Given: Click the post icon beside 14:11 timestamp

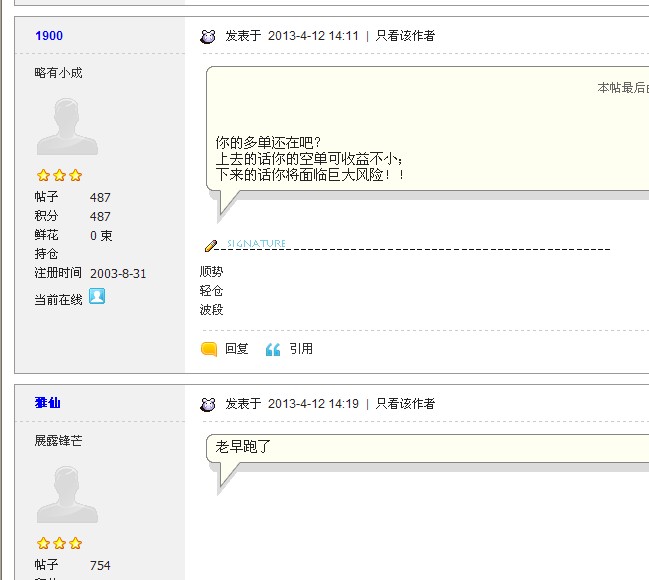Looking at the screenshot, I should click(208, 36).
